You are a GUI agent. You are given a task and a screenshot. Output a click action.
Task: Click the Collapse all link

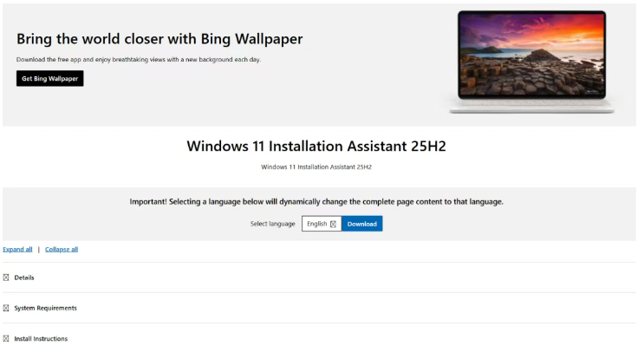coord(62,249)
